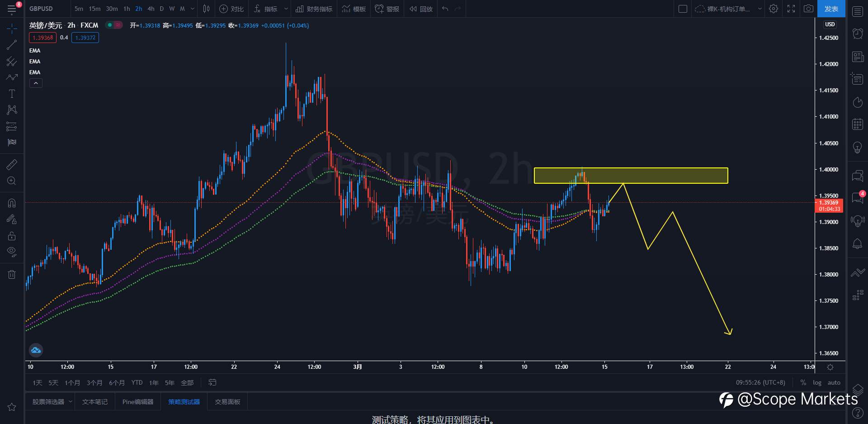Remove drawings with the trash icon
Viewport: 868px width, 424px height.
12,274
